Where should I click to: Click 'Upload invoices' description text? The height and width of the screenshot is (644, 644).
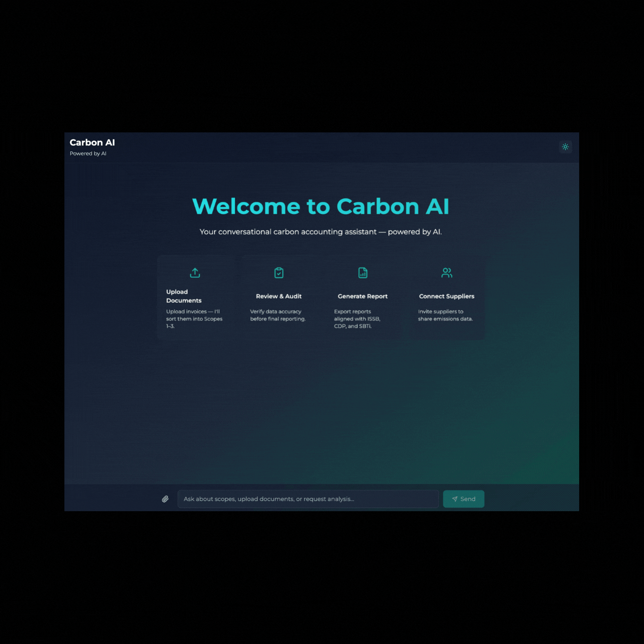tap(194, 319)
